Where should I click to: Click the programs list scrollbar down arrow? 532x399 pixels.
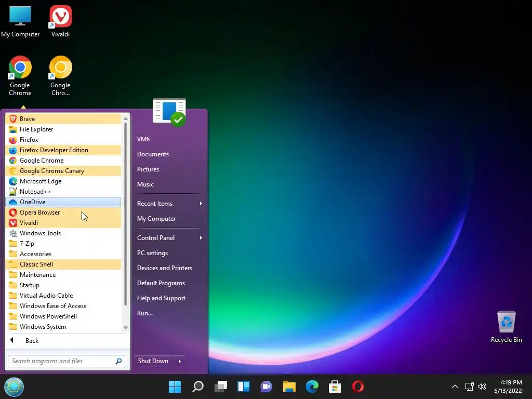point(126,328)
